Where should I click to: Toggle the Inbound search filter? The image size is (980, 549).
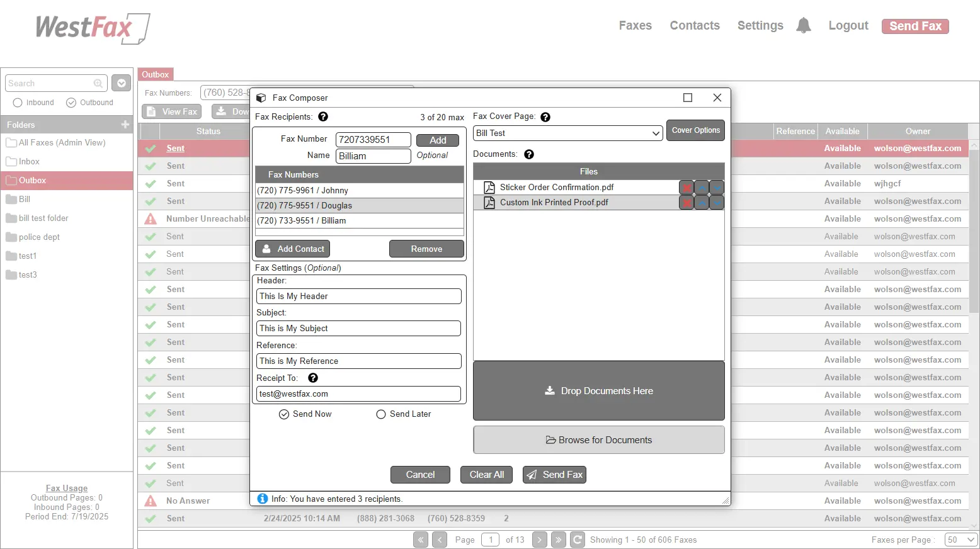pos(18,103)
